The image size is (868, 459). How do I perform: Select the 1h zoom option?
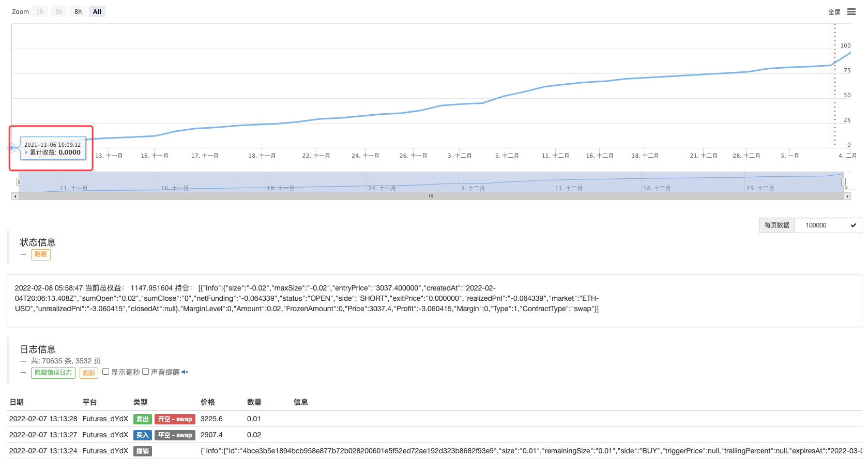pos(40,12)
